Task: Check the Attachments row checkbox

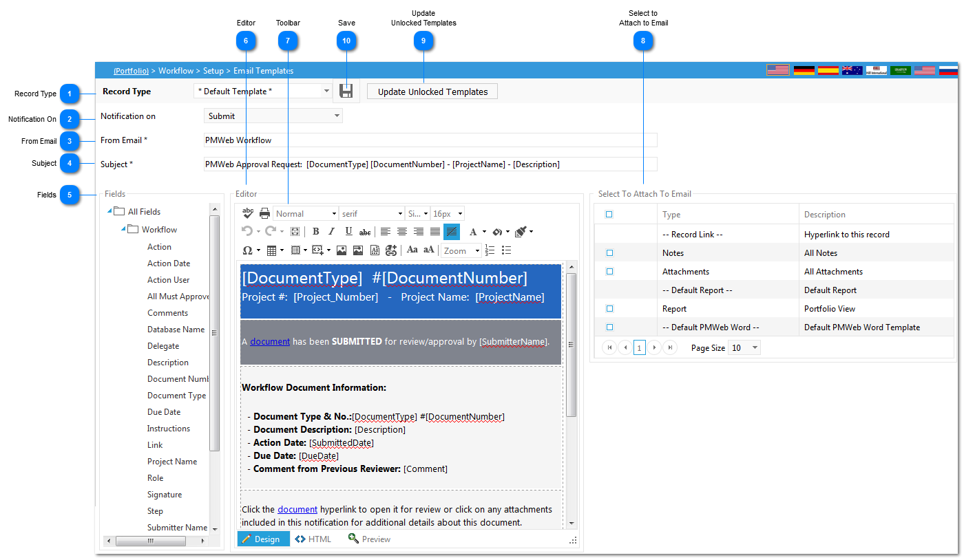Action: coord(609,272)
